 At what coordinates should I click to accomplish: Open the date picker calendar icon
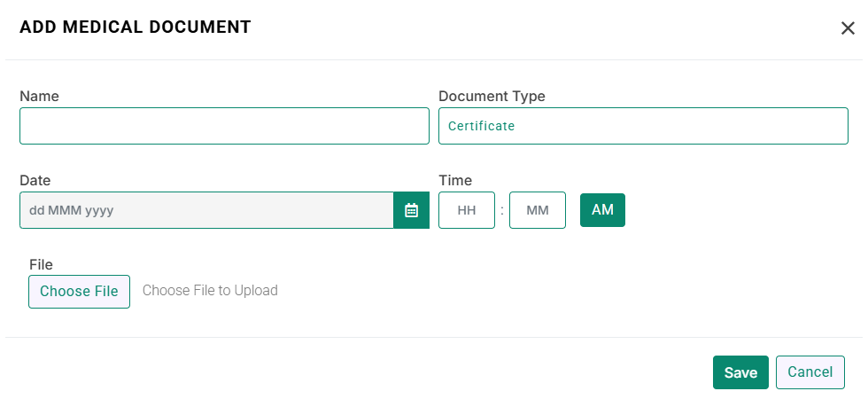pyautogui.click(x=411, y=210)
